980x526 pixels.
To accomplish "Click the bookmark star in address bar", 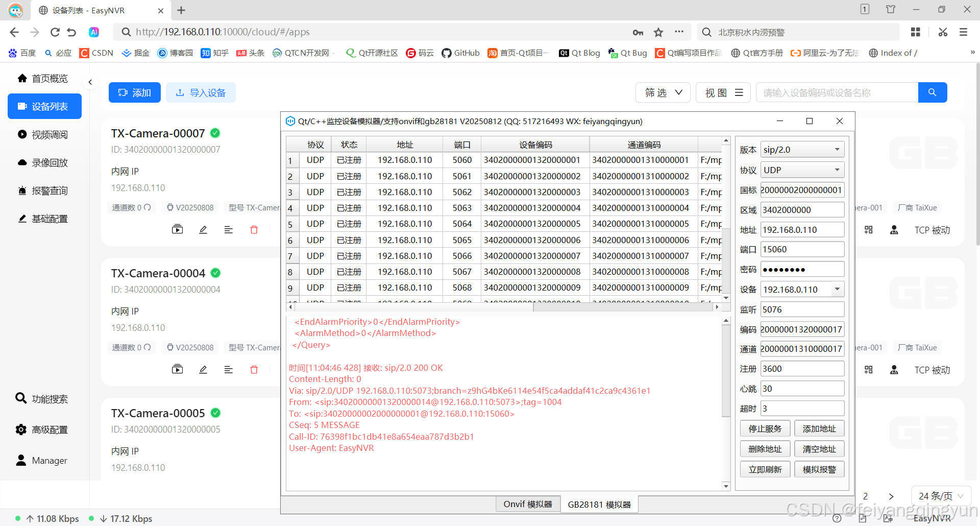I will click(x=658, y=32).
